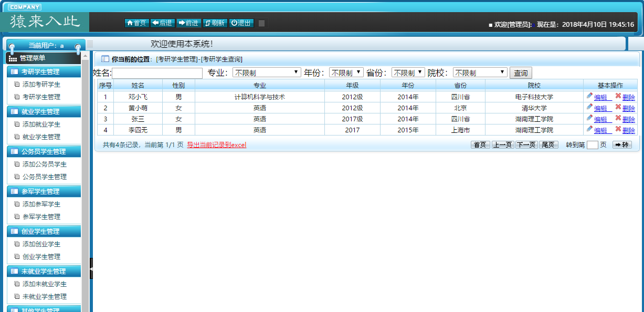Expand the 就业学生管理 menu section
Screen dimensions: 644x312
coord(44,111)
